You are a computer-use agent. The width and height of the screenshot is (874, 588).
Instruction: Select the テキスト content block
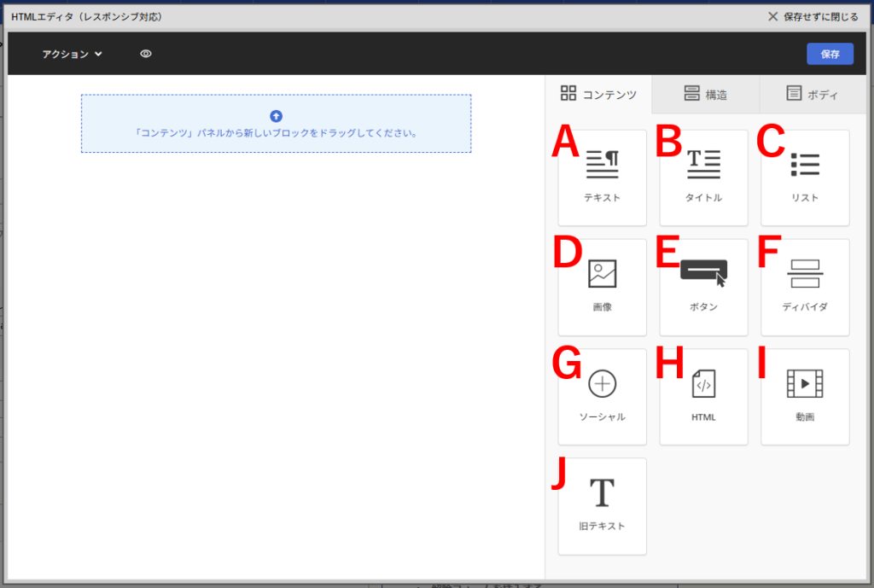click(x=602, y=178)
